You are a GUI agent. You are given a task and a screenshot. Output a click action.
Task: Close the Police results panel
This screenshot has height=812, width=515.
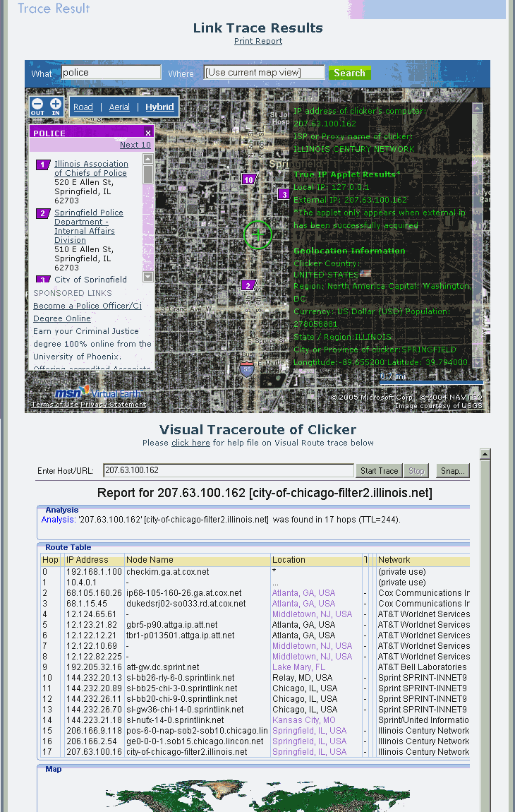pos(148,133)
